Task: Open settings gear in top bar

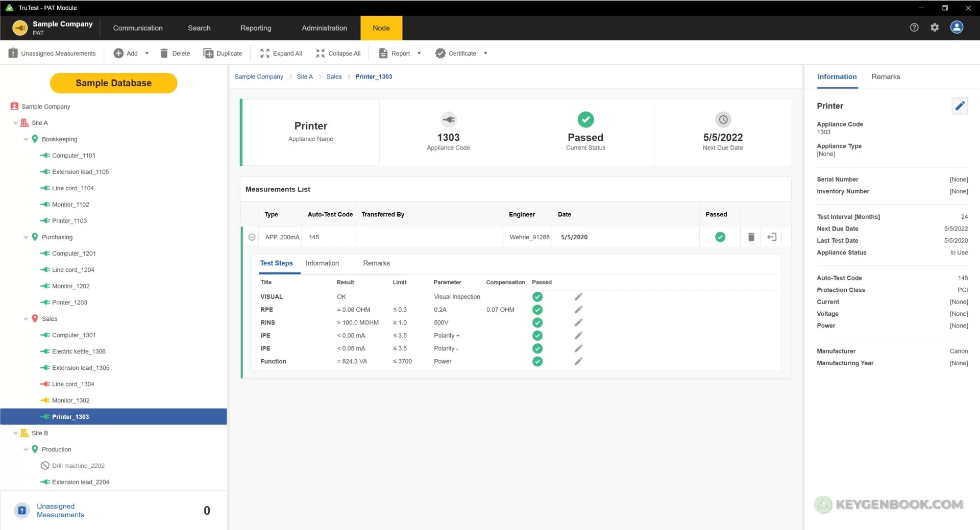Action: (935, 28)
